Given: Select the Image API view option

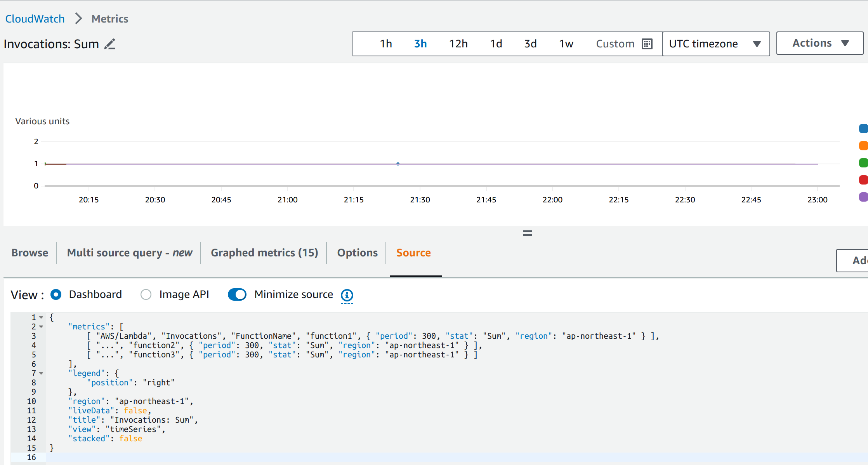Looking at the screenshot, I should (146, 294).
